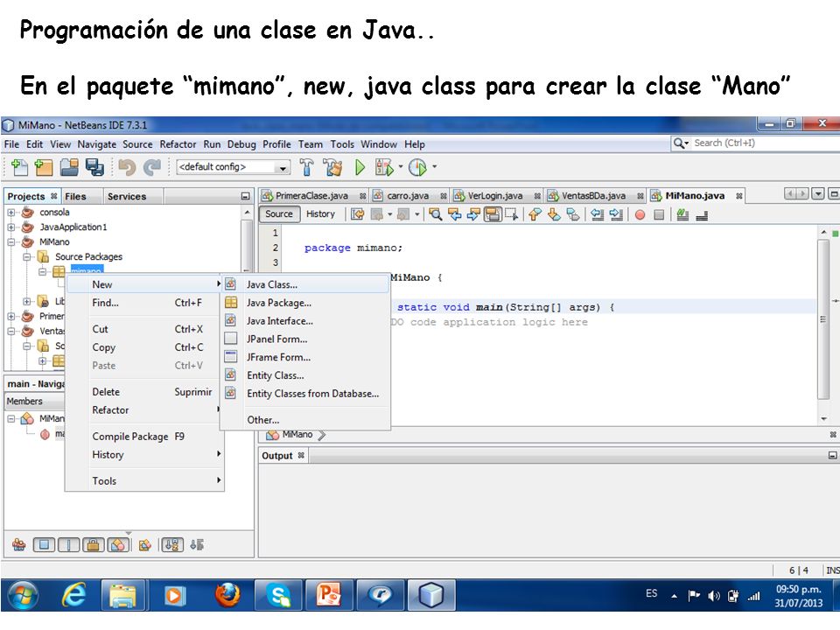Click Delete in the context menu
The width and height of the screenshot is (840, 630).
(144, 392)
